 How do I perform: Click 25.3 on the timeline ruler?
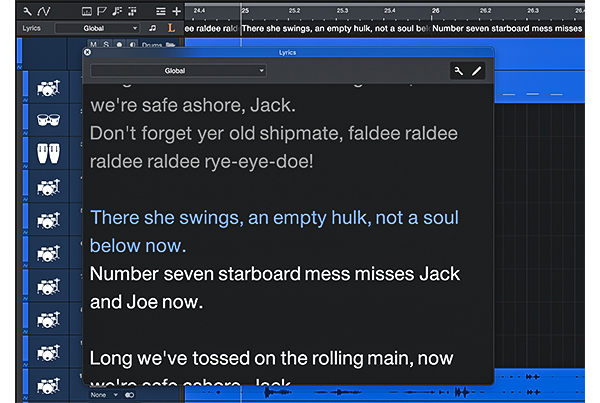tap(342, 11)
